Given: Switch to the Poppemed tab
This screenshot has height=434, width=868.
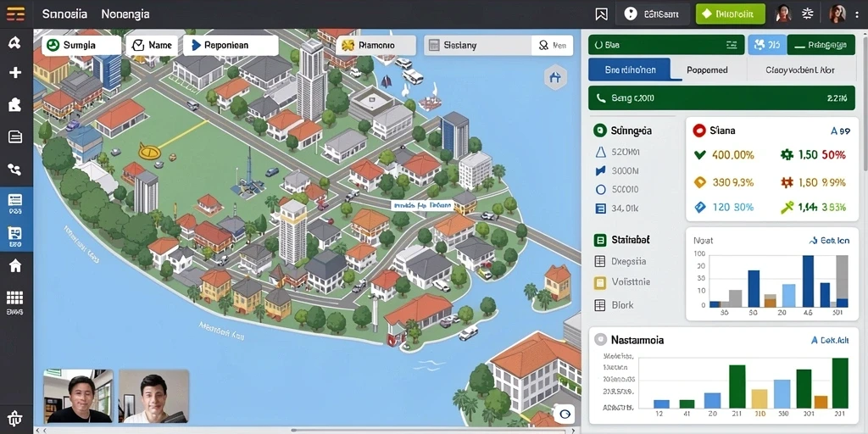Looking at the screenshot, I should click(707, 70).
